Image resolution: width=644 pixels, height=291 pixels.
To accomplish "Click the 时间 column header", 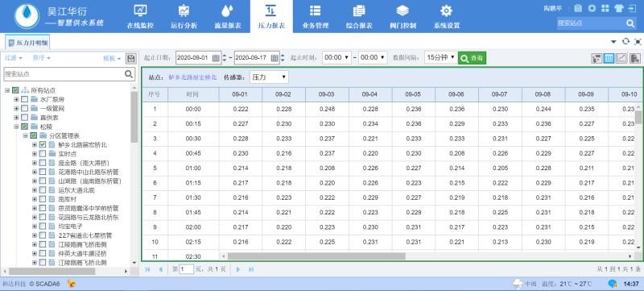I will [193, 94].
